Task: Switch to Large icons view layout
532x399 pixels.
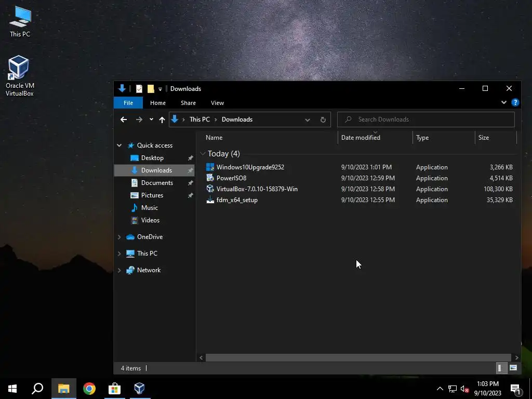Action: 513,368
